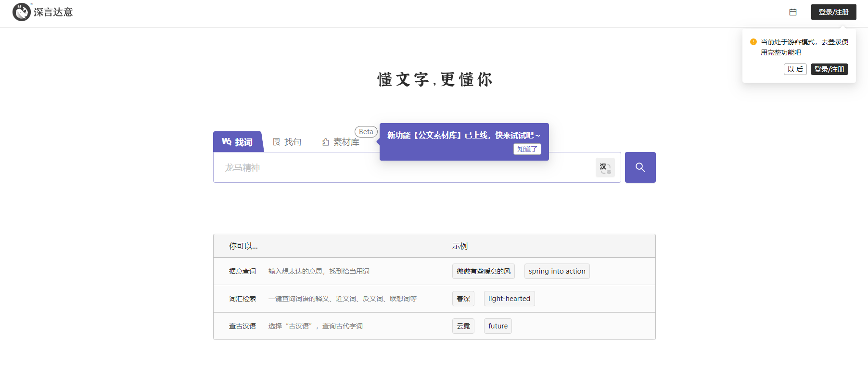Click 登录/注册 in top header

pyautogui.click(x=834, y=12)
